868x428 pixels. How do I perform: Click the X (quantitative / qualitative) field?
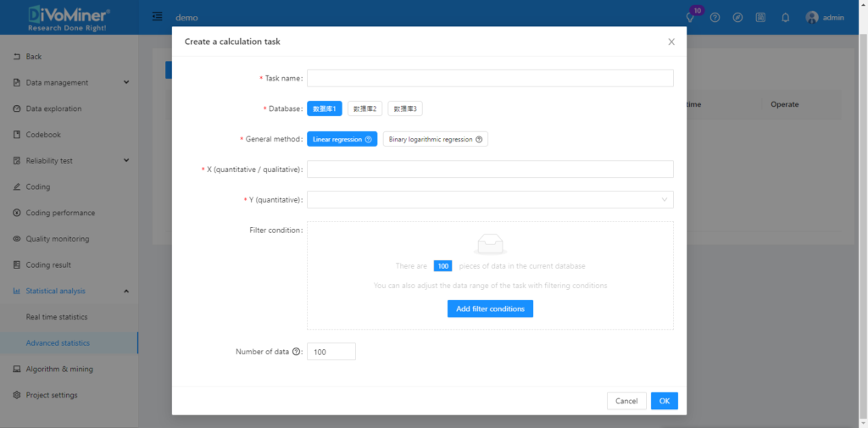coord(490,170)
